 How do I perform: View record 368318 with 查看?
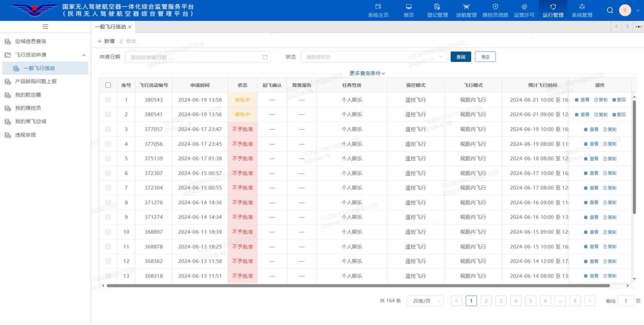pos(591,276)
